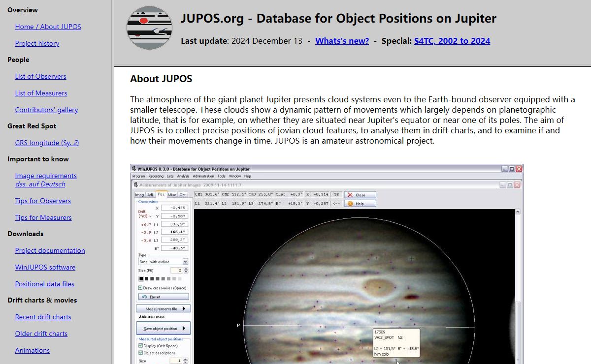Open the S4TC, 2002 to 2024 special
The width and height of the screenshot is (591, 364).
(x=452, y=41)
